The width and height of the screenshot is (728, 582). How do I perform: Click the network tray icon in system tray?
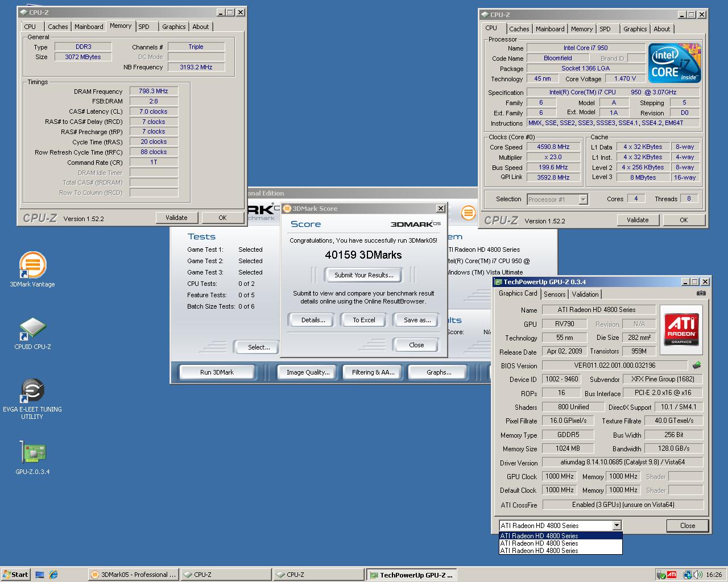[688, 575]
